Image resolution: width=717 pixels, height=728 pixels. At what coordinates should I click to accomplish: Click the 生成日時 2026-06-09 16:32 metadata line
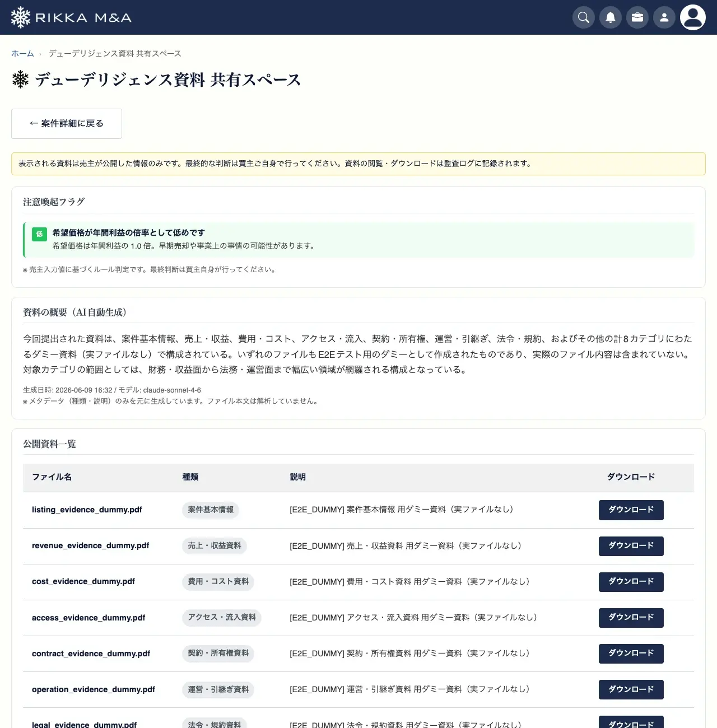coord(112,390)
